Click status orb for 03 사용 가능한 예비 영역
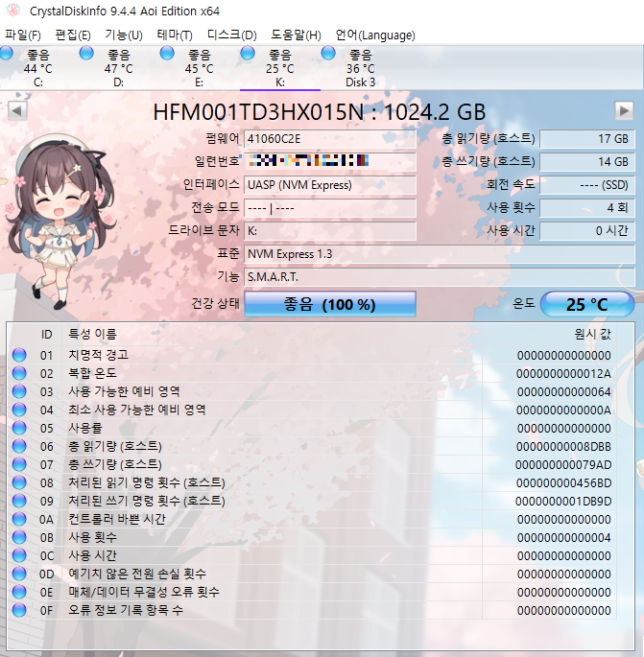 (x=19, y=391)
